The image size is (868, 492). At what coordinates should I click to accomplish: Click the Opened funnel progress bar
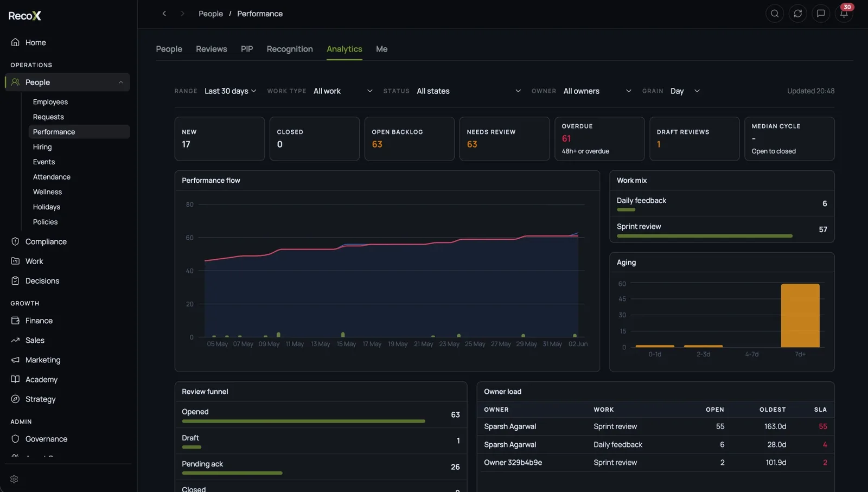tap(303, 421)
